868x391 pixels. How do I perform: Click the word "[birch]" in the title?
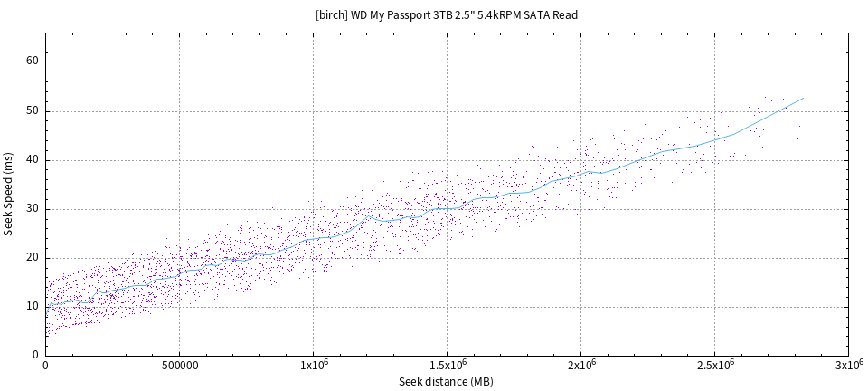(x=332, y=14)
